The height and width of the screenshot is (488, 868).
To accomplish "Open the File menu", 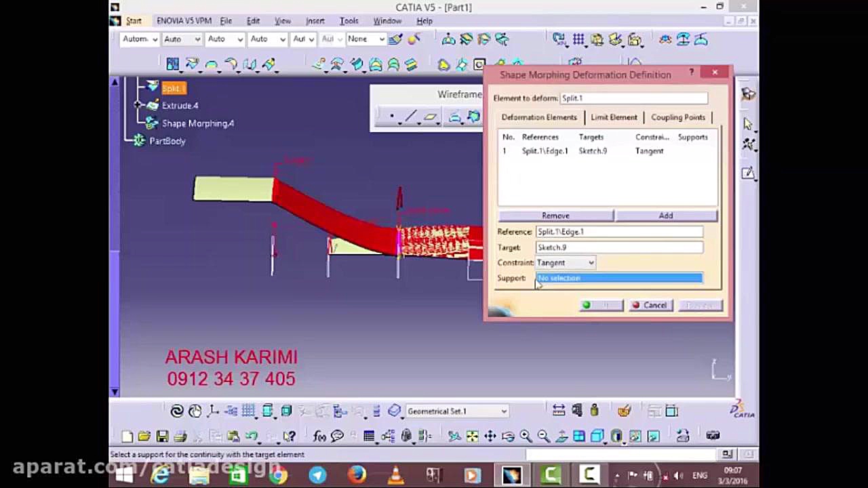I will coord(226,21).
